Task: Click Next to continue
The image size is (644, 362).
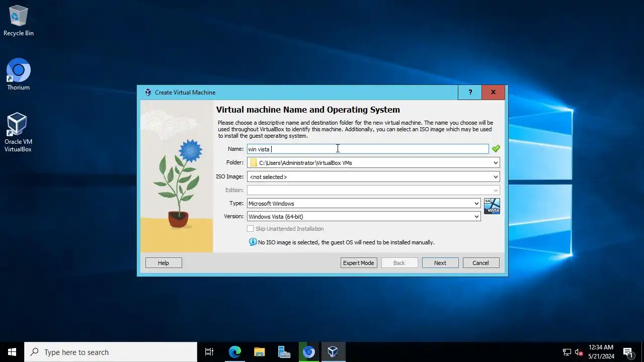Action: pos(440,263)
